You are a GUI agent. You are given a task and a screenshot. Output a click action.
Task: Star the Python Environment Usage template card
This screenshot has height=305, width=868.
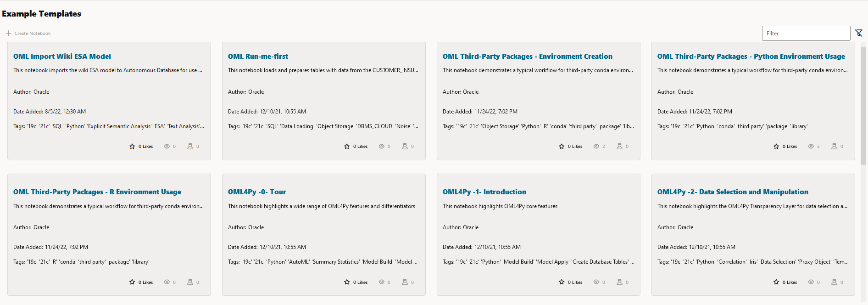click(x=776, y=147)
